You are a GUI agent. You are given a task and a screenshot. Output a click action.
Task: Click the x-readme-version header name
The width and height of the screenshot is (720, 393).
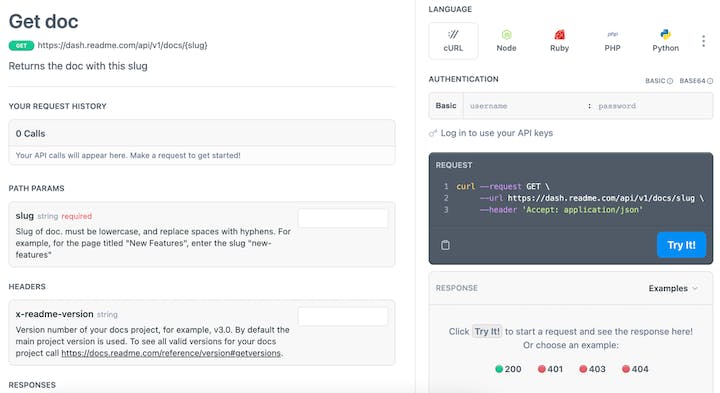pos(55,314)
